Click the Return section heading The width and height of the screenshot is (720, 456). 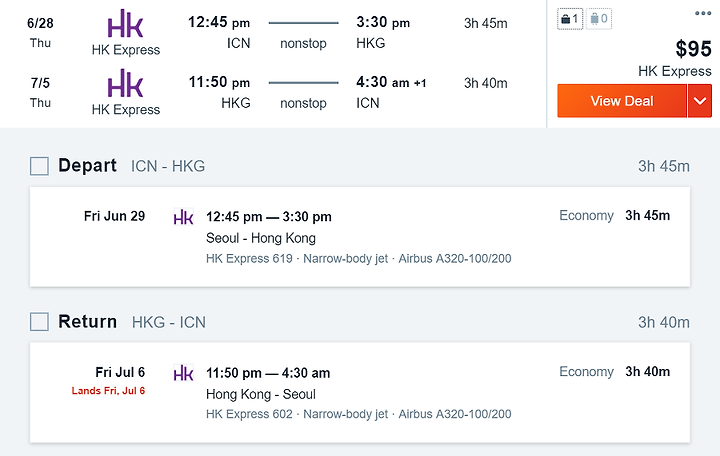coord(87,322)
